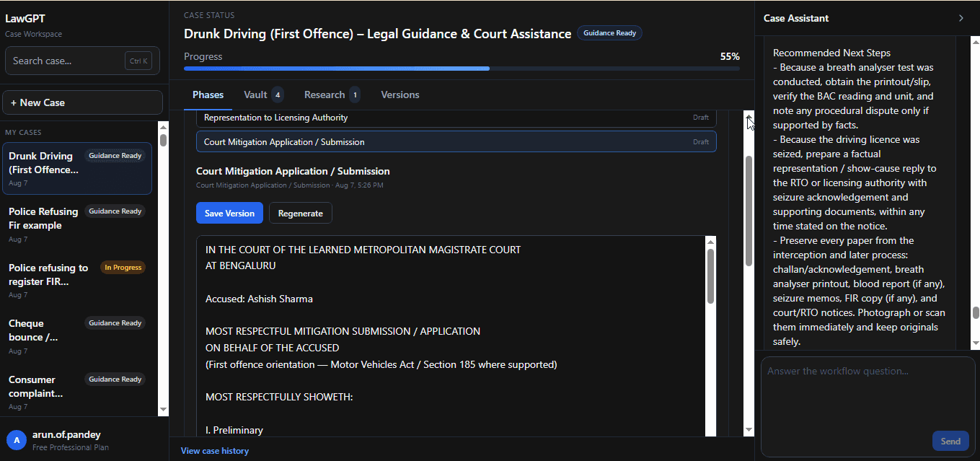
Task: Click the arun.of.pandey username
Action: (66, 434)
